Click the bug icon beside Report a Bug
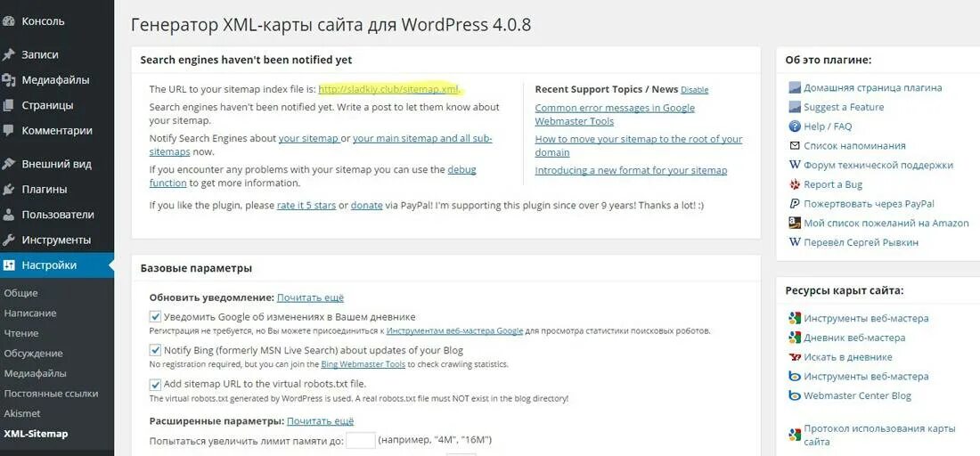The width and height of the screenshot is (980, 456). tap(795, 184)
